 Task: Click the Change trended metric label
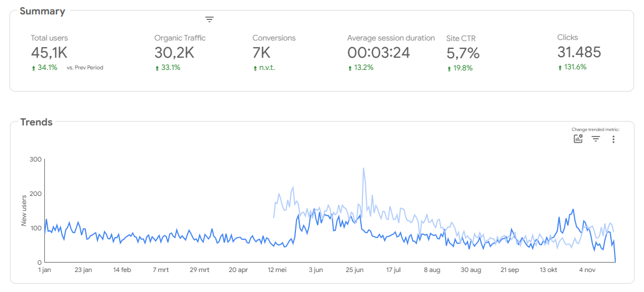(596, 129)
